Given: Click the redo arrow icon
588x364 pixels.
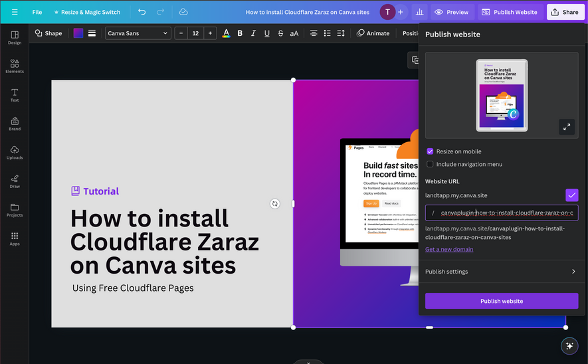Looking at the screenshot, I should coord(160,12).
